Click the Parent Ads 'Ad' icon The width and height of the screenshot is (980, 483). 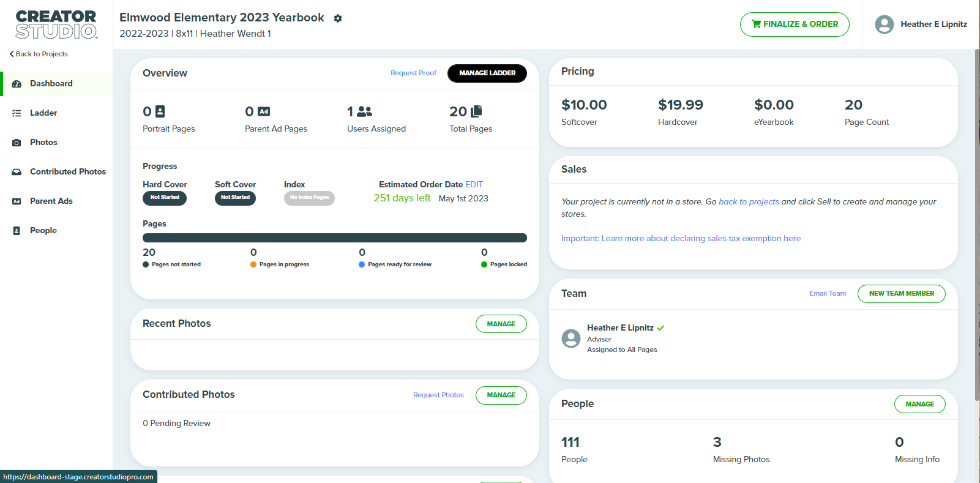(x=17, y=201)
